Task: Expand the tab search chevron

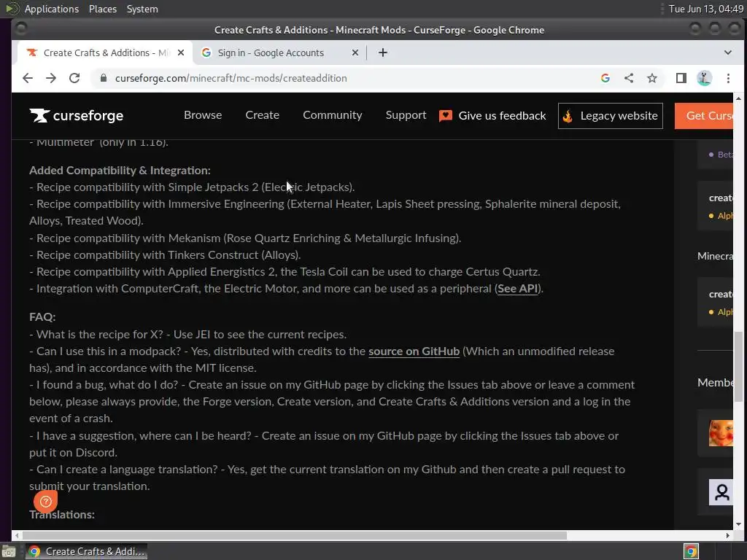Action: (727, 52)
